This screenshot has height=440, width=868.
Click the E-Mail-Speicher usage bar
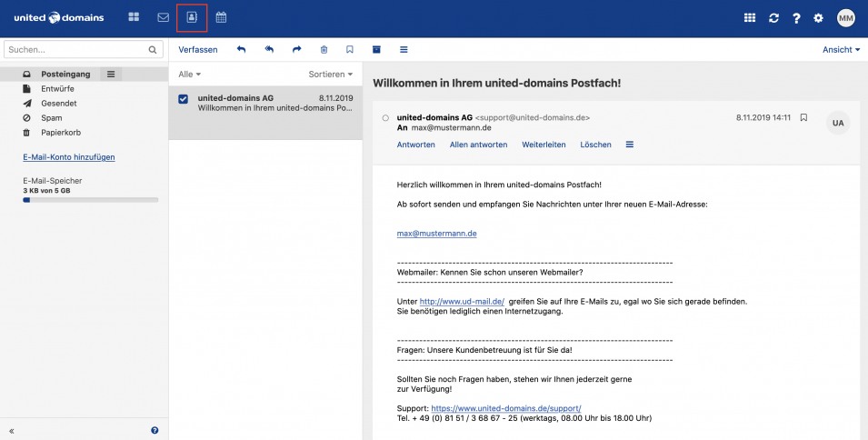tap(90, 200)
